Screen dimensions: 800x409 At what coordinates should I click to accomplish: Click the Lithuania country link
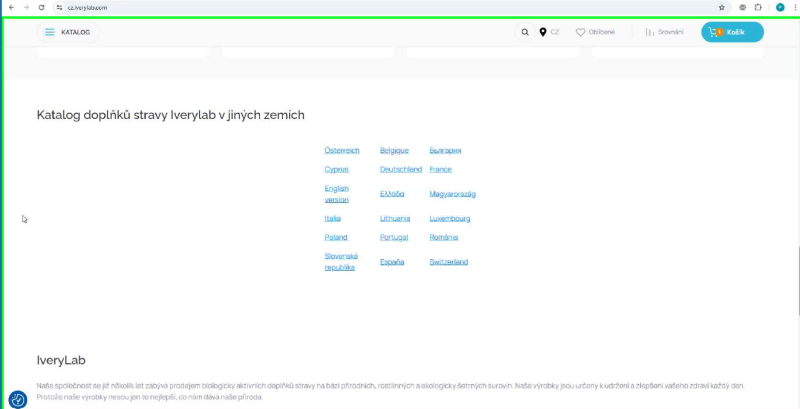tap(395, 218)
